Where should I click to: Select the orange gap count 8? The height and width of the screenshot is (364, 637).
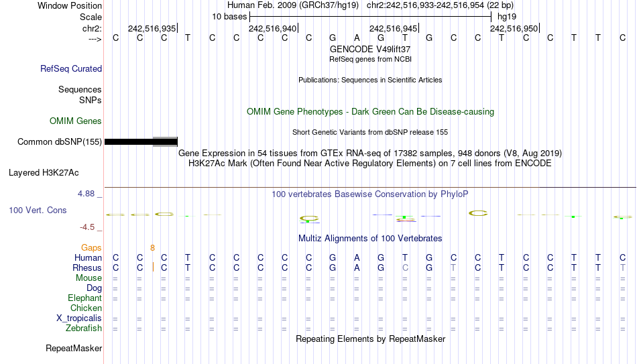tap(152, 248)
